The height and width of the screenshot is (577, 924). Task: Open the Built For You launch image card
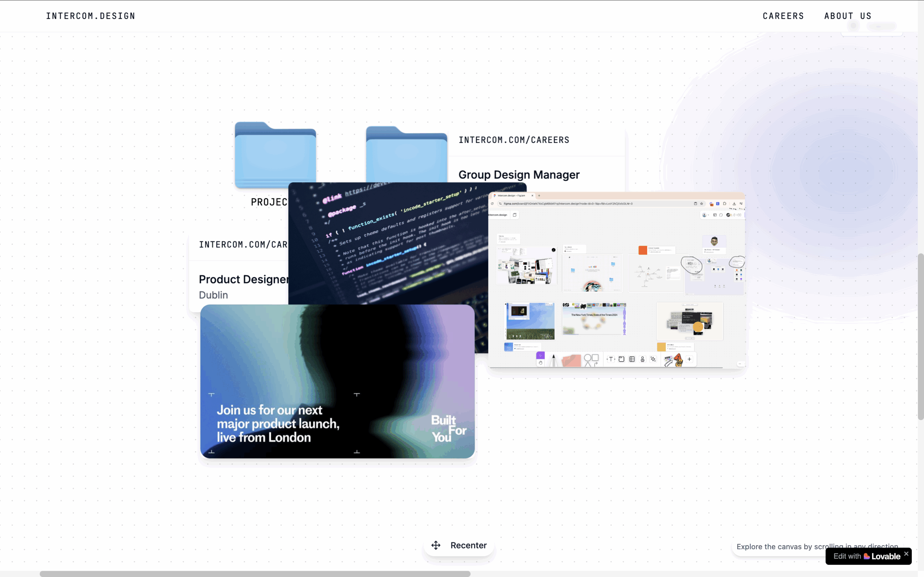tap(337, 382)
